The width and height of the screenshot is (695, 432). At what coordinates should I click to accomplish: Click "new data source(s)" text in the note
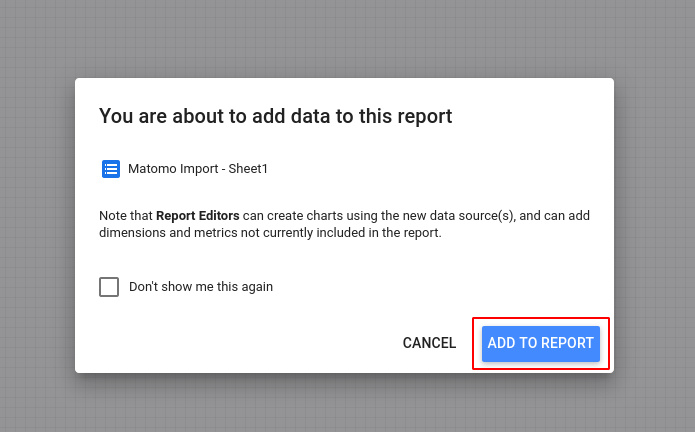coord(459,216)
